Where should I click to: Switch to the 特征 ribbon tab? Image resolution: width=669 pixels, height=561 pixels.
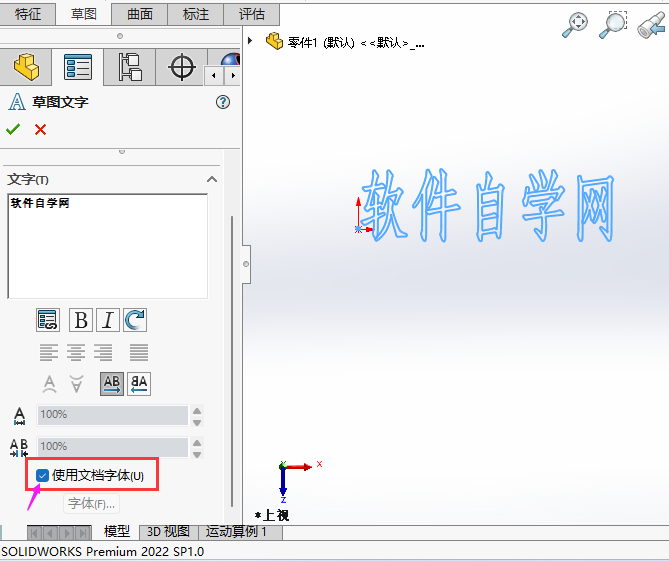coord(28,14)
